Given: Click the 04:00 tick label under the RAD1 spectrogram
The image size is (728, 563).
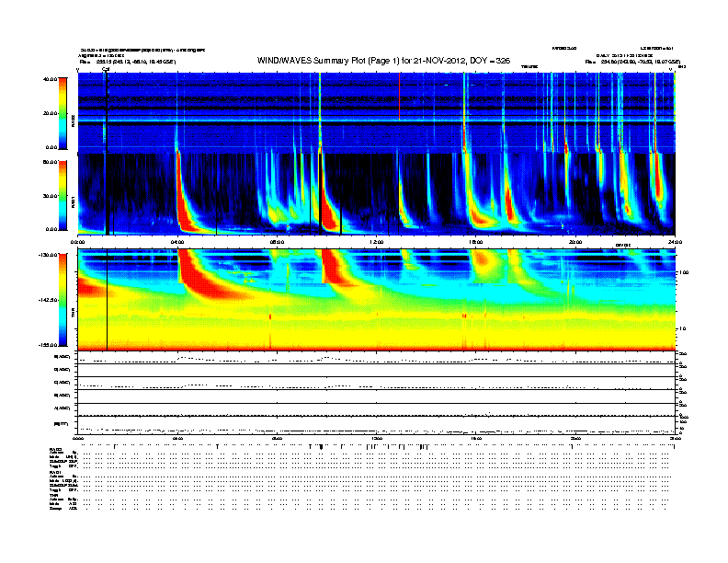Looking at the screenshot, I should pos(177,242).
